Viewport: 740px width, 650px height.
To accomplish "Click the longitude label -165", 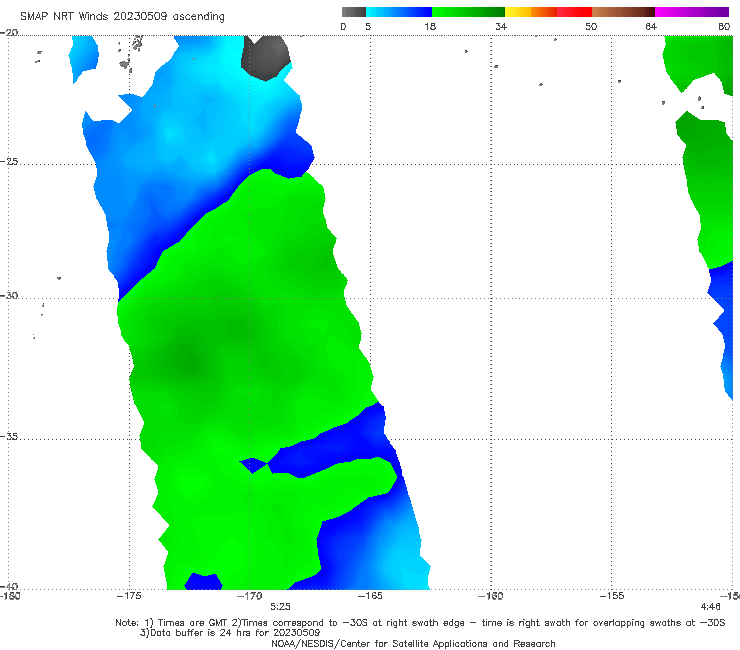I will 370,596.
